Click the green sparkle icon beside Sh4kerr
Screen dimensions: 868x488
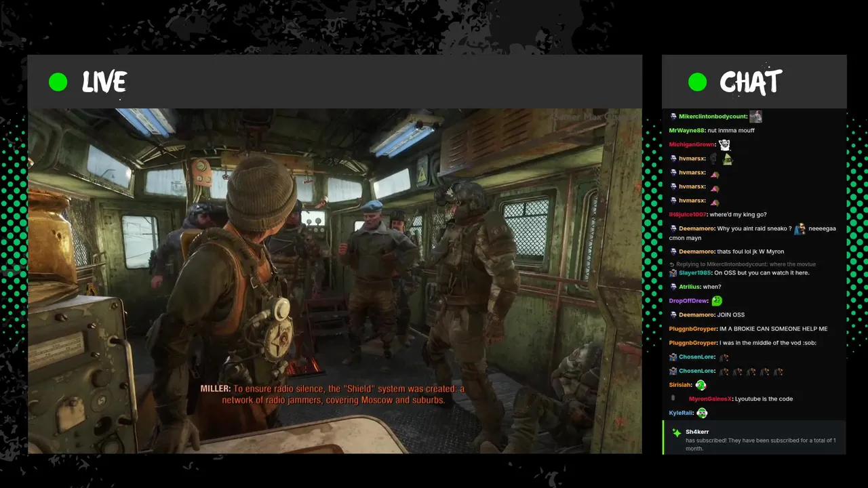click(676, 432)
